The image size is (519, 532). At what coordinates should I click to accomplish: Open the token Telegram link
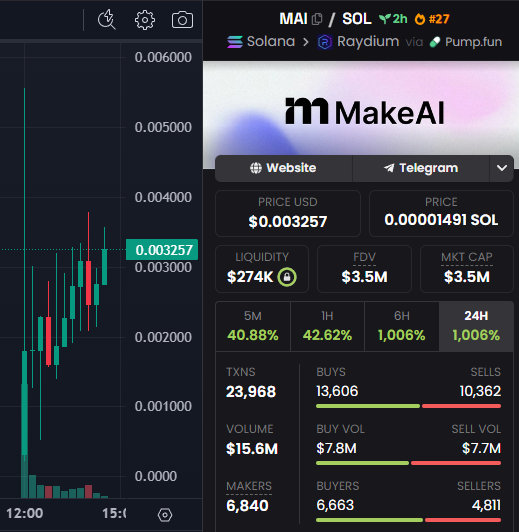[421, 168]
